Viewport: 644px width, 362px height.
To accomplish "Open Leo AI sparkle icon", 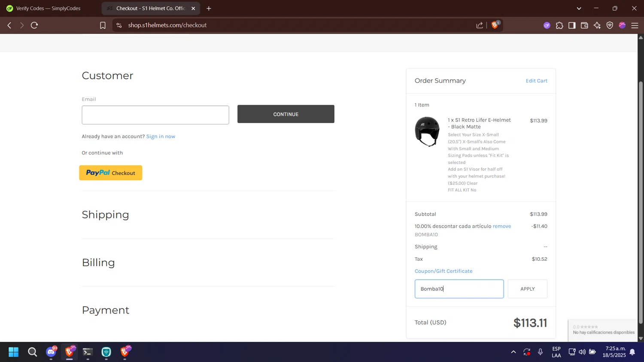I will tap(597, 25).
